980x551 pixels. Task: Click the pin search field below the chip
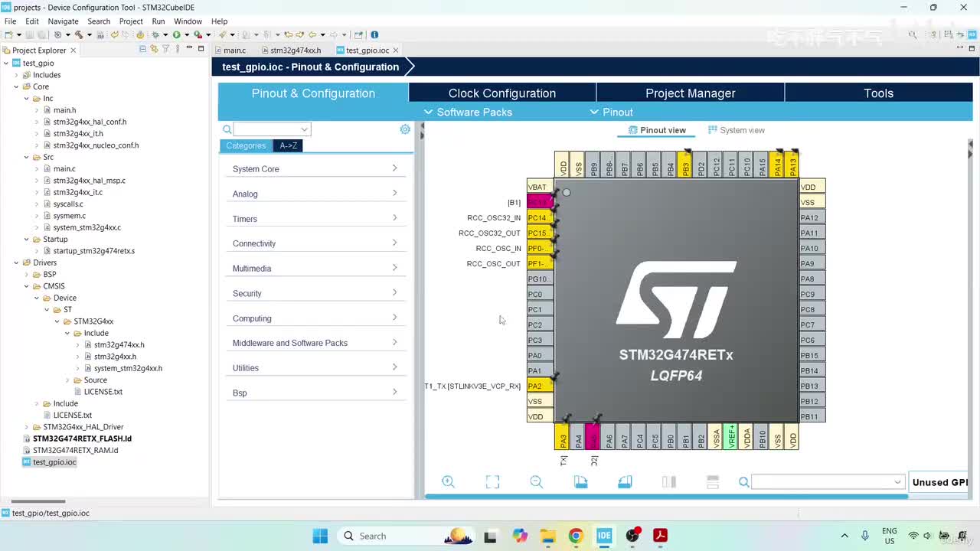(x=828, y=481)
